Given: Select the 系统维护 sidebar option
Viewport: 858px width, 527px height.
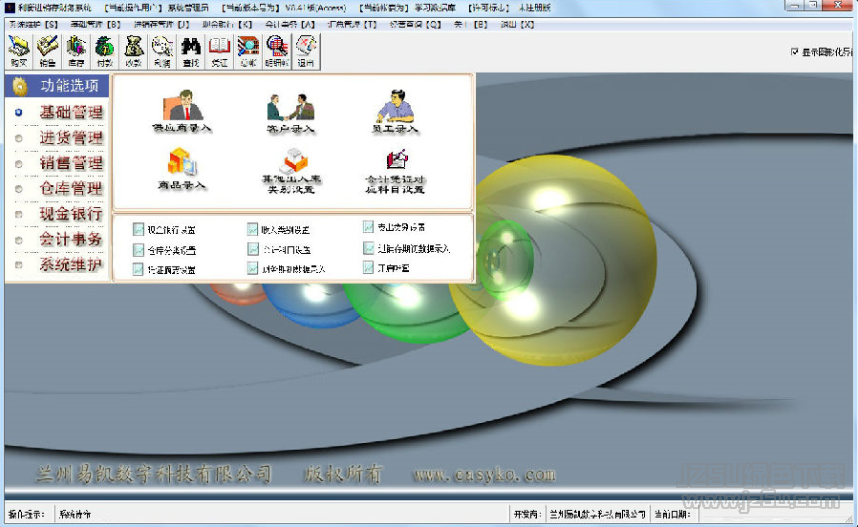Looking at the screenshot, I should (71, 265).
